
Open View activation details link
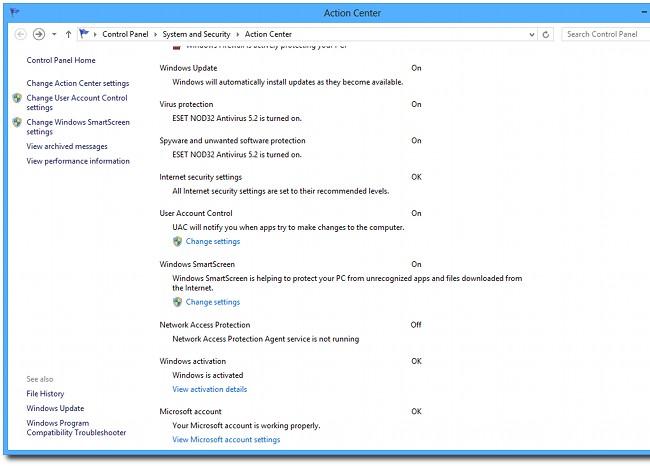(209, 389)
